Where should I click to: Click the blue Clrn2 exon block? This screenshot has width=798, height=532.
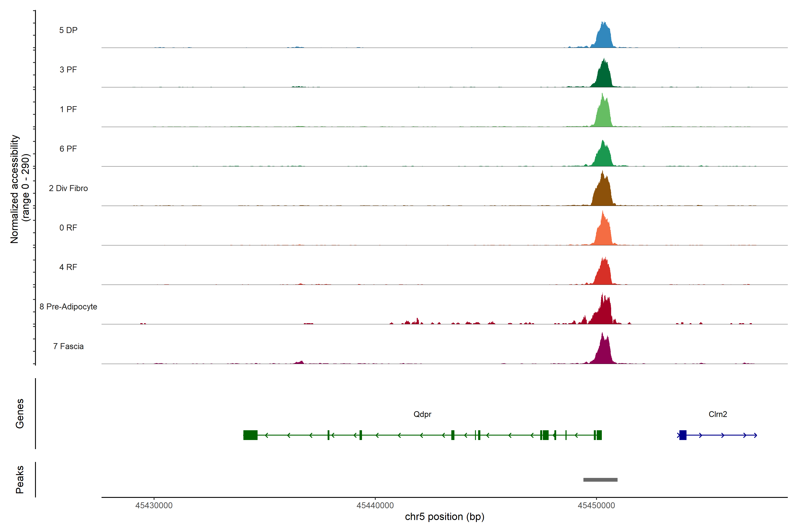pos(683,435)
